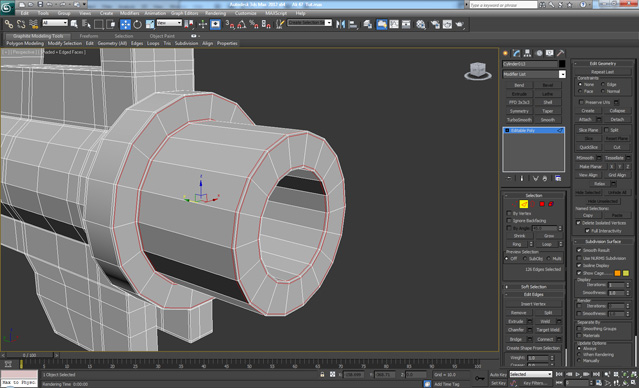
Task: Click the yellow Show Cage color swatch
Action: pyautogui.click(x=626, y=273)
